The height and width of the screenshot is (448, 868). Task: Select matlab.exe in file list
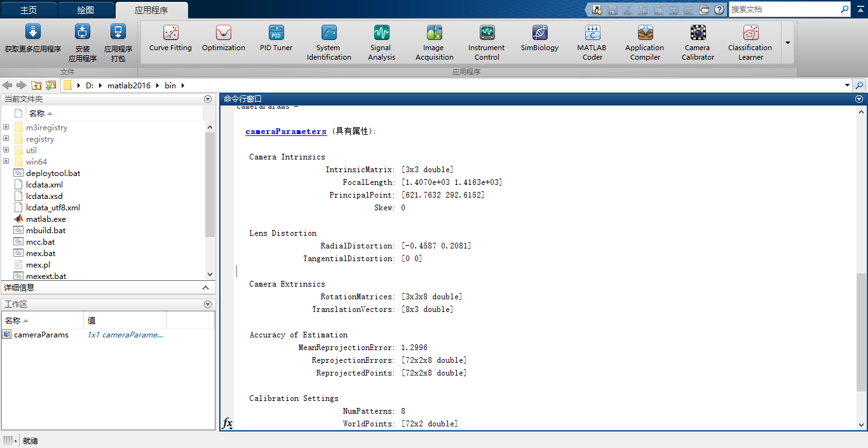(x=46, y=219)
